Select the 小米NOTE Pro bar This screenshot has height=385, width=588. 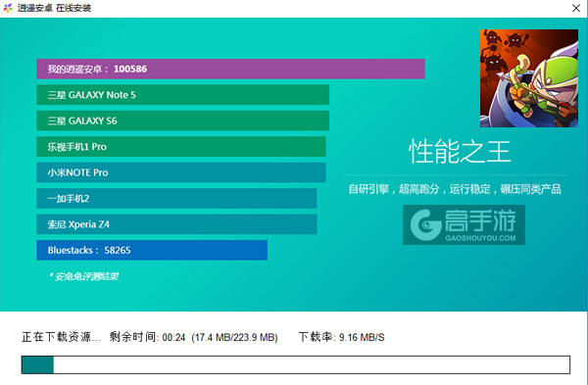click(181, 172)
